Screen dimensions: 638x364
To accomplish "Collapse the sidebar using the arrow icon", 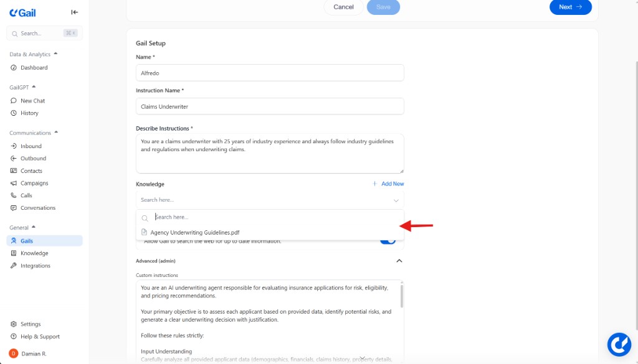I will click(74, 12).
